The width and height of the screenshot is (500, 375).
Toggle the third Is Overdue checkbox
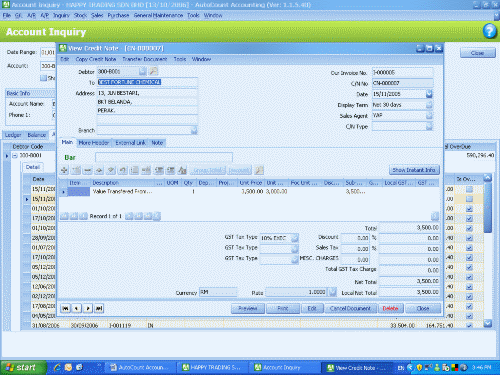coord(469,209)
